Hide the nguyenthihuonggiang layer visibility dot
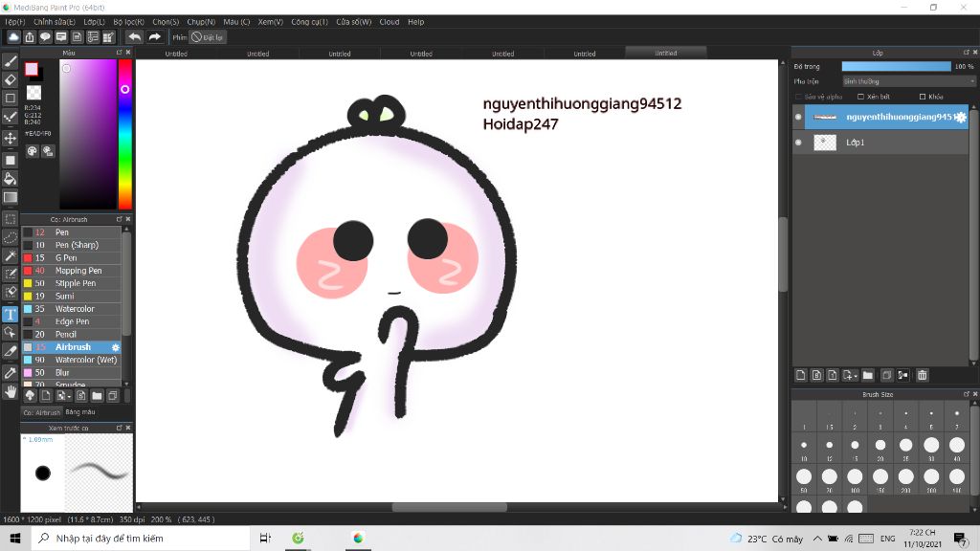980x551 pixels. pyautogui.click(x=798, y=117)
